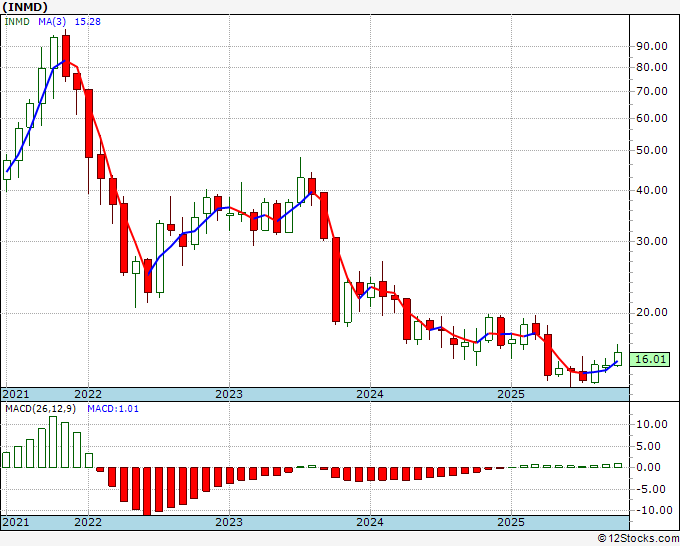This screenshot has width=680, height=546.
Task: Click the lowest red MACD histogram bar
Action: (147, 491)
